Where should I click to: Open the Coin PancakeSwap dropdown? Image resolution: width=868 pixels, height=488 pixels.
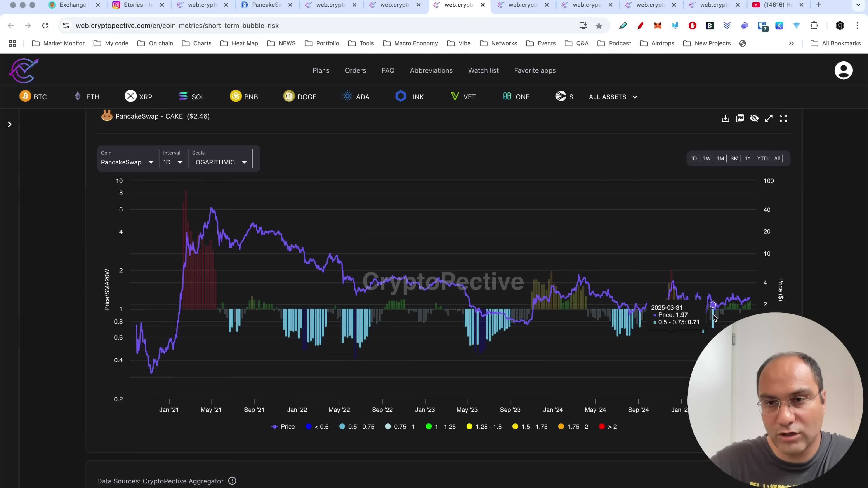click(127, 162)
